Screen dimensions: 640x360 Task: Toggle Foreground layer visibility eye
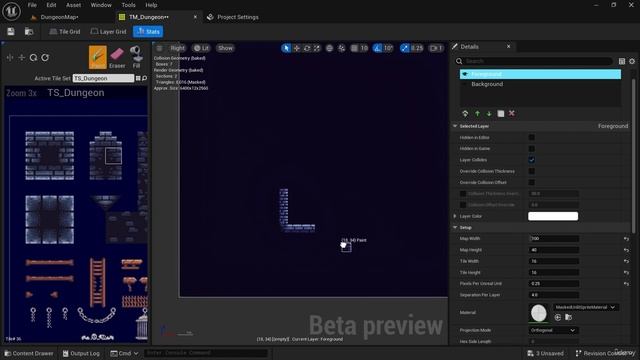coord(465,74)
